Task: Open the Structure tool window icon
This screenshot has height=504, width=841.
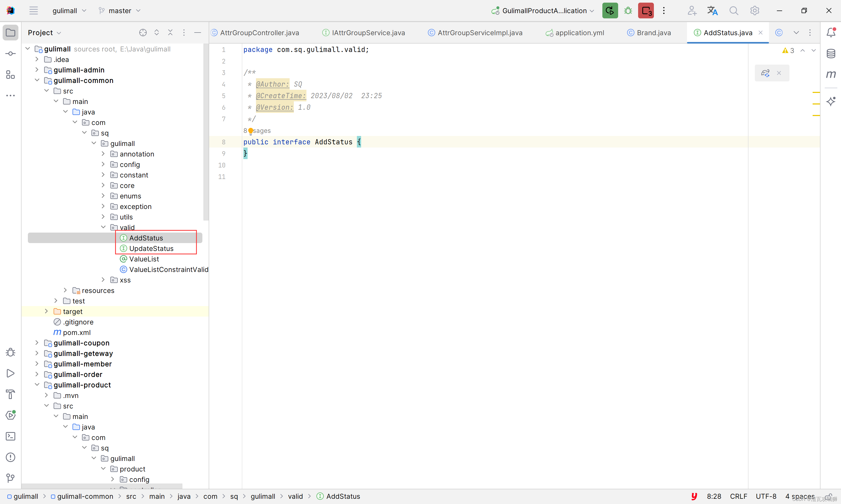Action: [x=11, y=75]
